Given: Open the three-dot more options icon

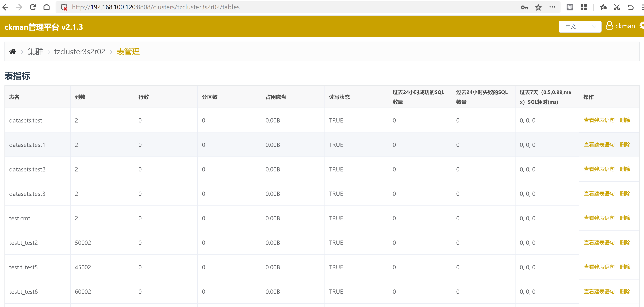Looking at the screenshot, I should pyautogui.click(x=552, y=7).
